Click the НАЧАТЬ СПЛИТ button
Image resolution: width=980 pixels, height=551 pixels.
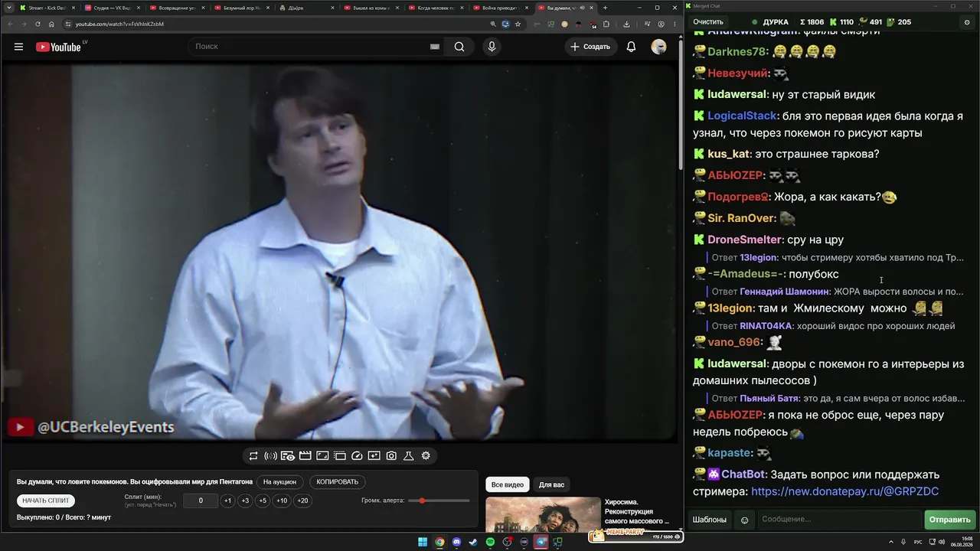(x=46, y=500)
